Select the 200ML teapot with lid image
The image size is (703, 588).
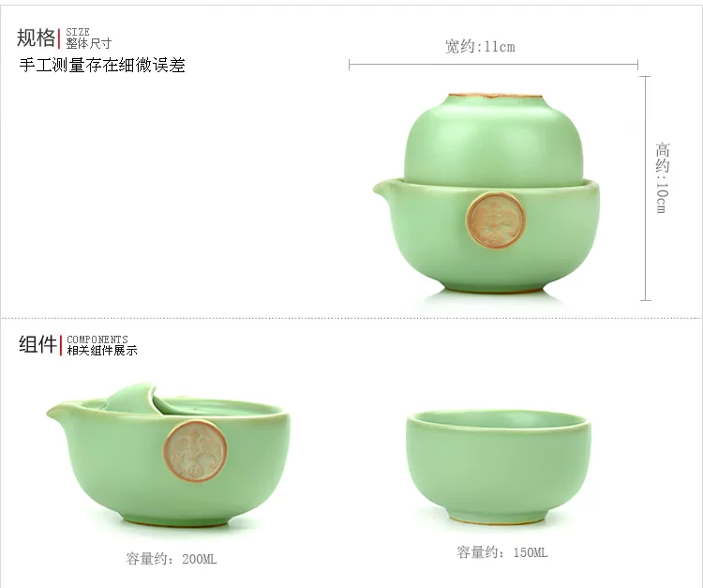coord(168,454)
